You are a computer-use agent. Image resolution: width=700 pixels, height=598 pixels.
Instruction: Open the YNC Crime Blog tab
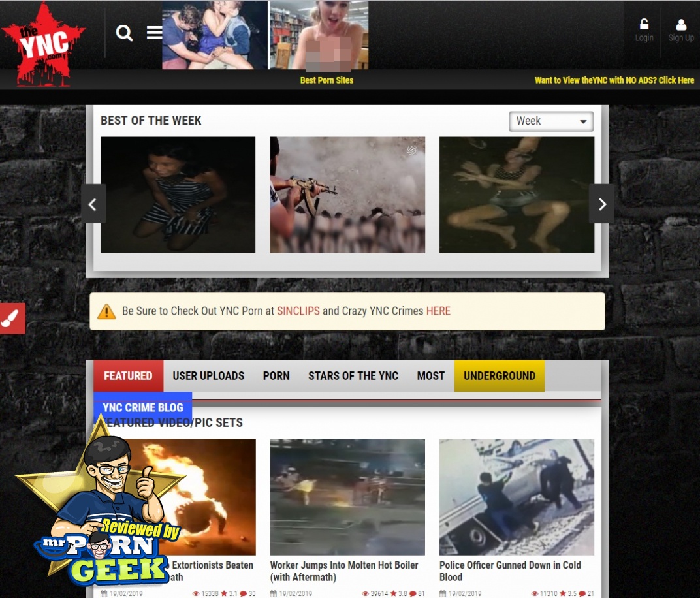coord(142,407)
